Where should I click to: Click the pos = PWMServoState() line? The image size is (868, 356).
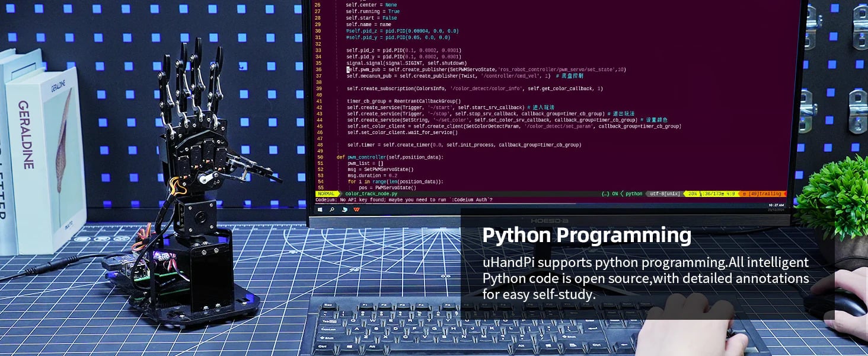pyautogui.click(x=387, y=187)
